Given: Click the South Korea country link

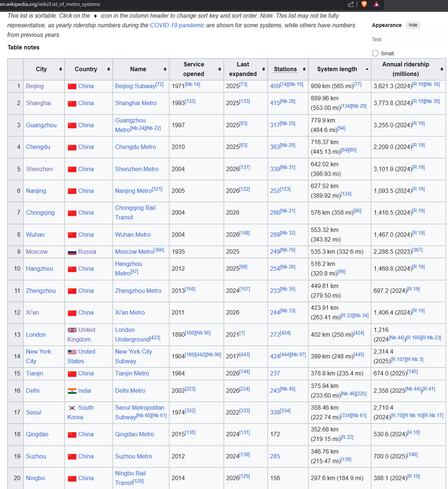Looking at the screenshot, I should (x=80, y=412).
